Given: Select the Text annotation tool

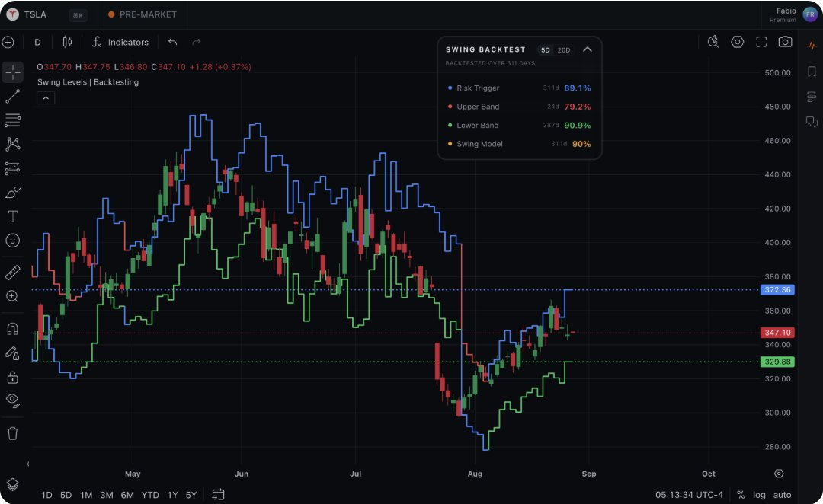Looking at the screenshot, I should [13, 217].
